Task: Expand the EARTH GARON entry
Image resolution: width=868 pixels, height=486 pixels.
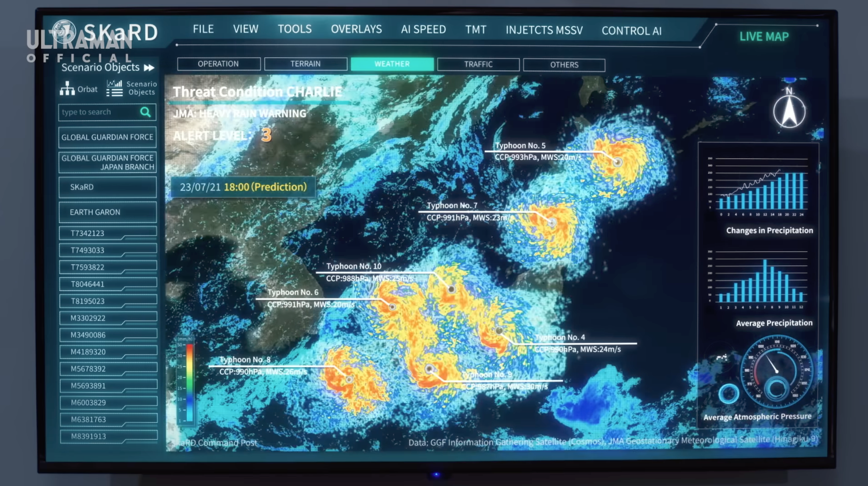Action: point(107,212)
